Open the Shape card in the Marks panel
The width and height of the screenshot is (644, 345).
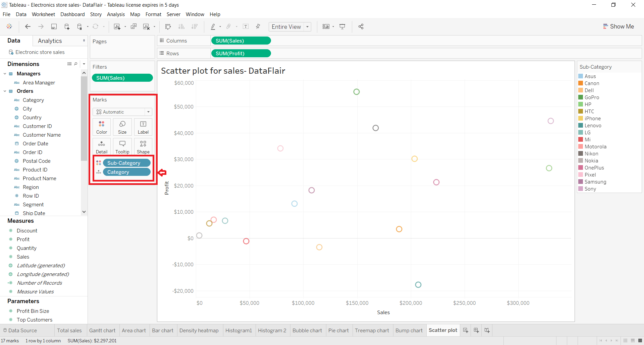143,146
